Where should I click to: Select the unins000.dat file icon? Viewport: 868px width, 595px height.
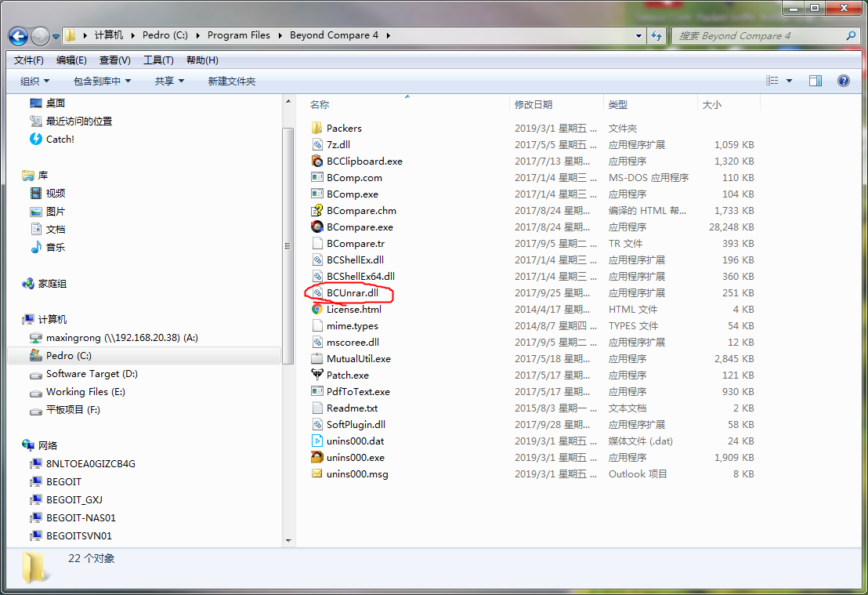317,441
